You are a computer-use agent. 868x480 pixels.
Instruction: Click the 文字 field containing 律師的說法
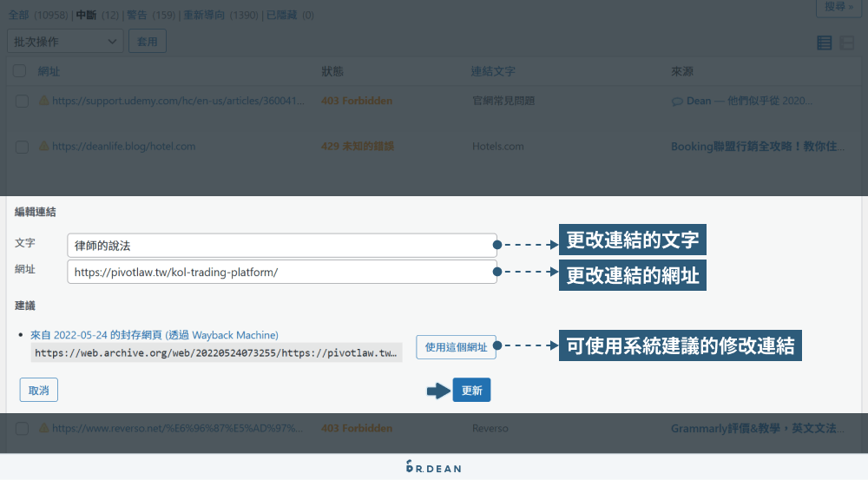point(282,246)
